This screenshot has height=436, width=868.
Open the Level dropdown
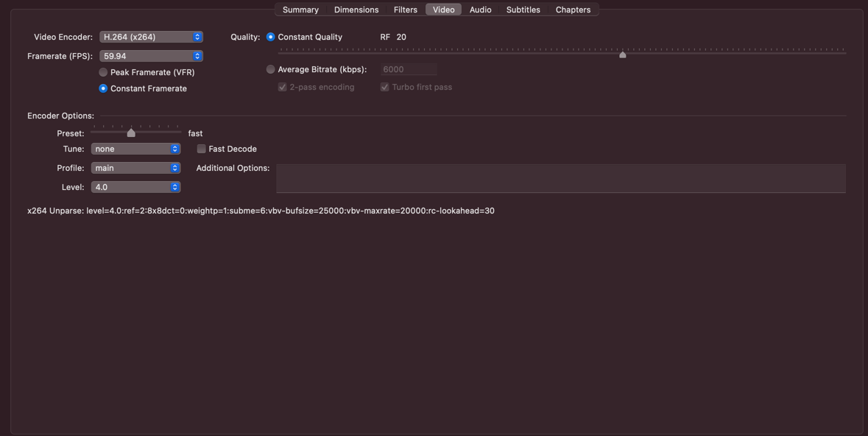pos(135,186)
